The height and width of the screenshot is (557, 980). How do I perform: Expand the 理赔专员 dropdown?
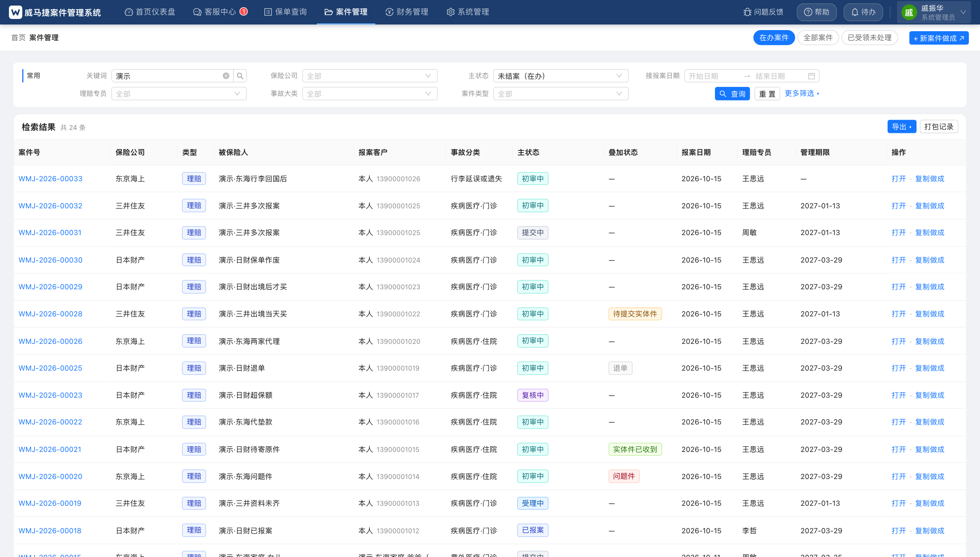[179, 93]
